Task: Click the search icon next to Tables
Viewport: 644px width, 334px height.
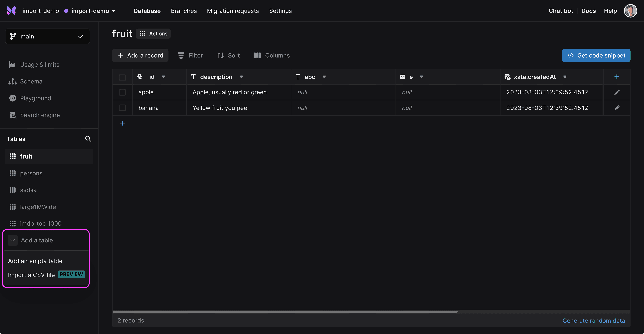Action: click(x=88, y=139)
